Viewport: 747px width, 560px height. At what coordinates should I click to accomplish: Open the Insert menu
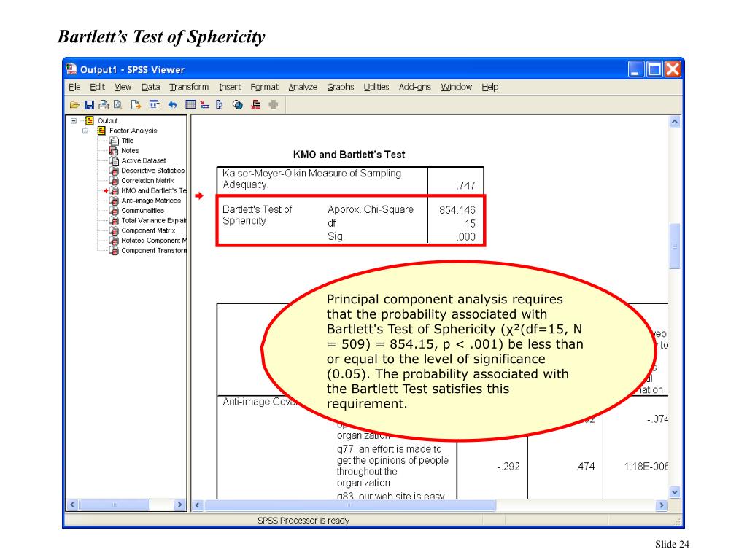click(x=230, y=87)
